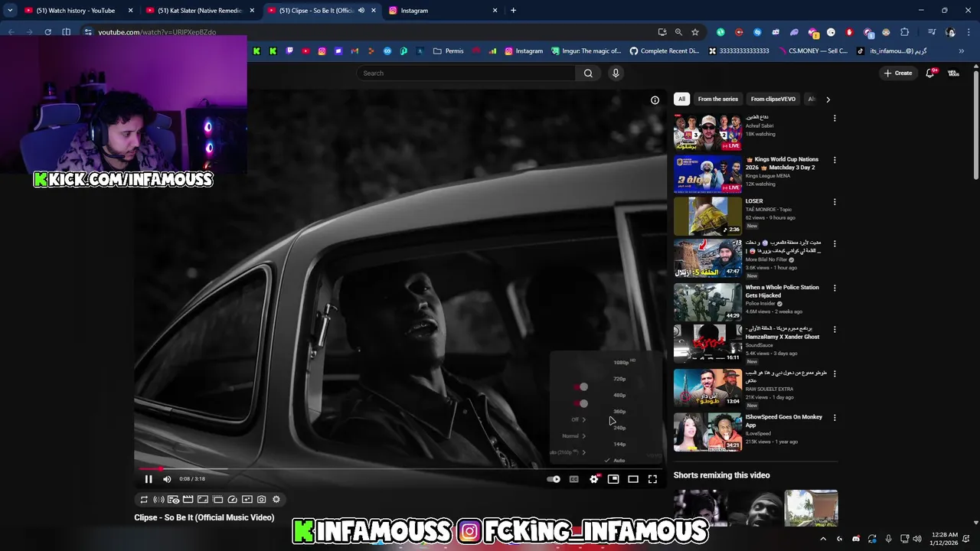Viewport: 980px width, 551px height.
Task: Click the sparkle video filter icon
Action: pos(247,500)
